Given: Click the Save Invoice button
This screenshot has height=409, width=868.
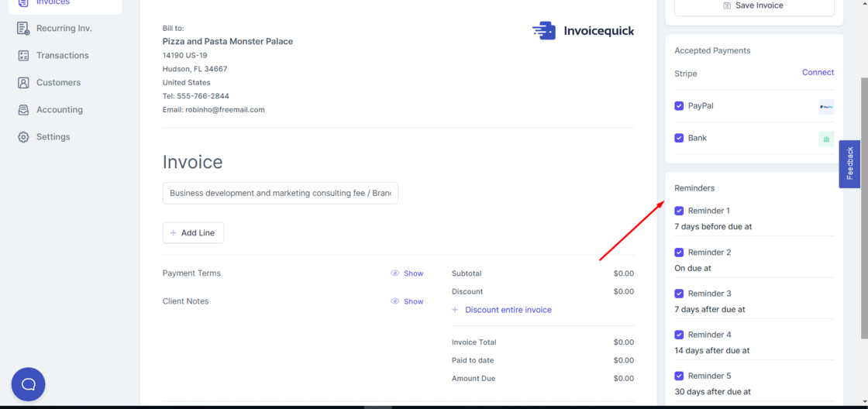Looking at the screenshot, I should pyautogui.click(x=753, y=6).
